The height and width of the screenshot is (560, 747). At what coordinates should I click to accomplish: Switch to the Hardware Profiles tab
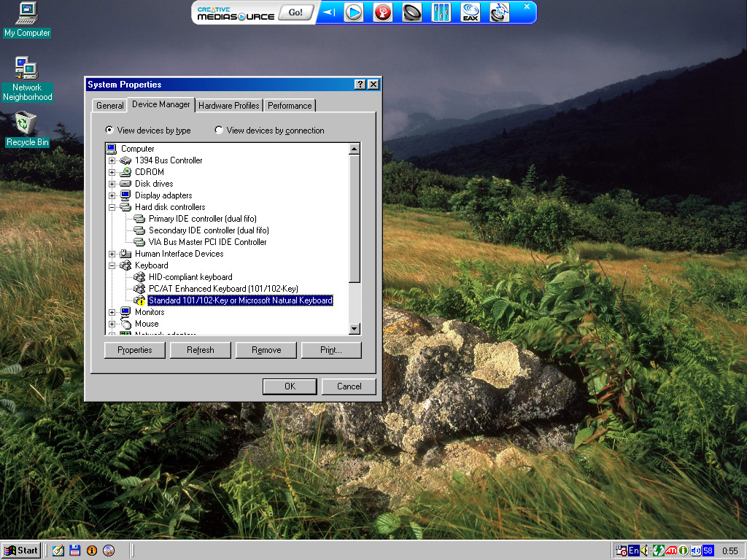pyautogui.click(x=228, y=106)
